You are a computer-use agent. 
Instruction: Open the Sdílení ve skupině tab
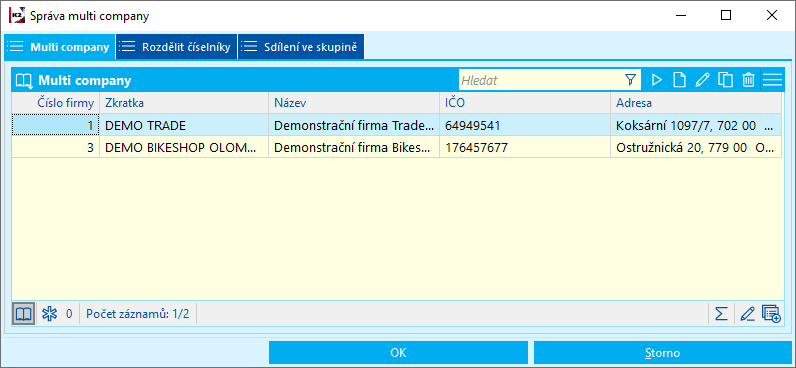tap(301, 47)
